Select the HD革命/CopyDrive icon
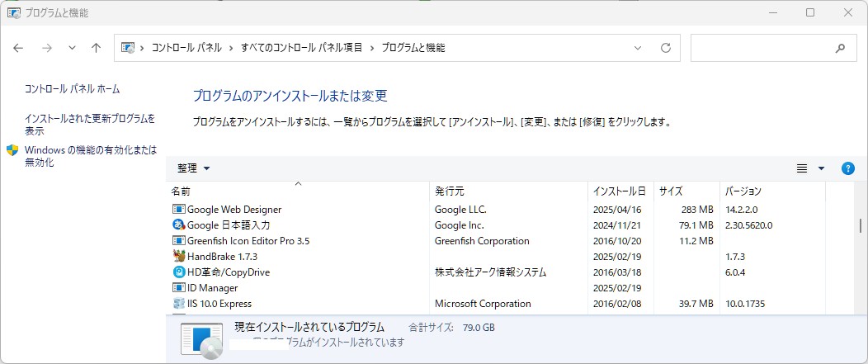Screen dimensions: 868x364 coord(178,272)
